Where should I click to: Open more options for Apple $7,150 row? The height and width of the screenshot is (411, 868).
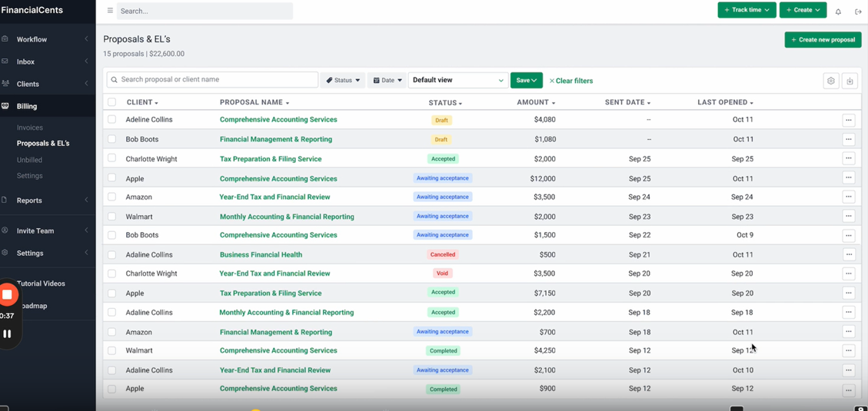pos(849,293)
